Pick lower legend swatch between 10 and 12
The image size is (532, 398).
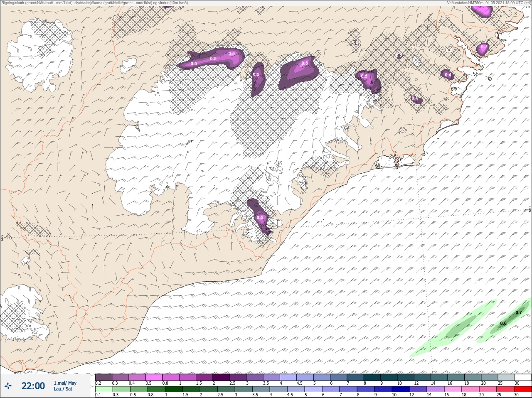[x=401, y=389]
